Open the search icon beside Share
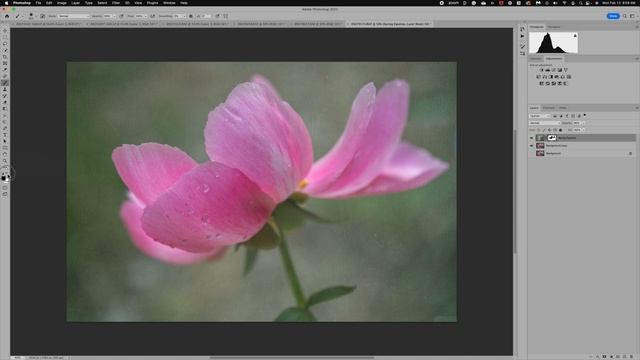 pyautogui.click(x=624, y=16)
